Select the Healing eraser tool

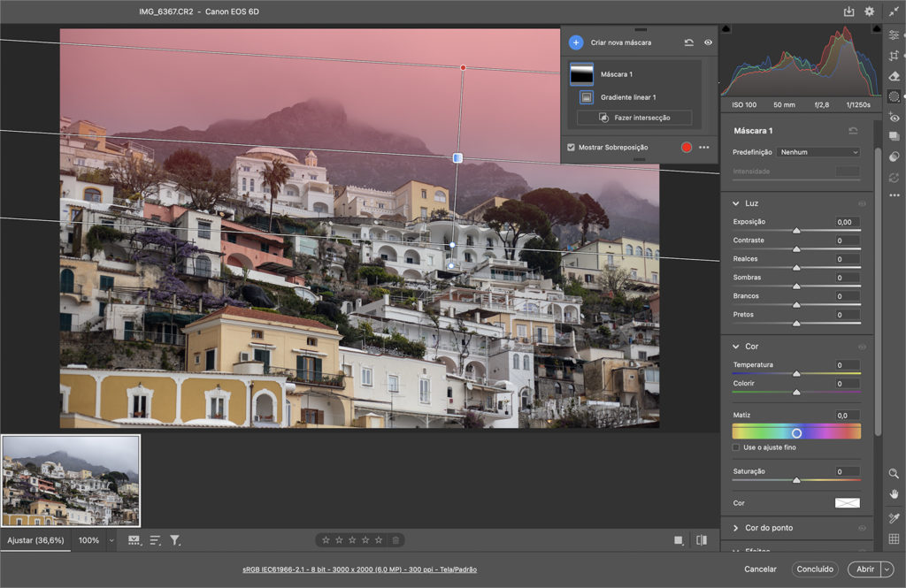[894, 76]
